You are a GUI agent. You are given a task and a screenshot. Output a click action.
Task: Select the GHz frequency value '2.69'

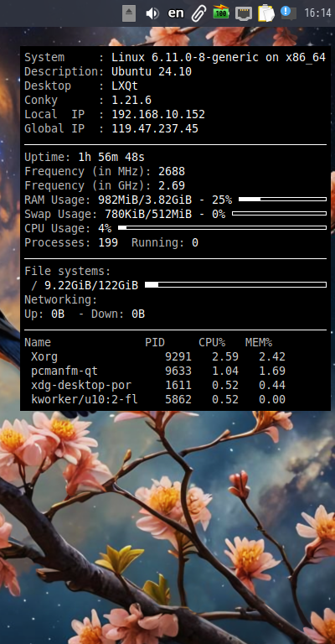point(172,185)
